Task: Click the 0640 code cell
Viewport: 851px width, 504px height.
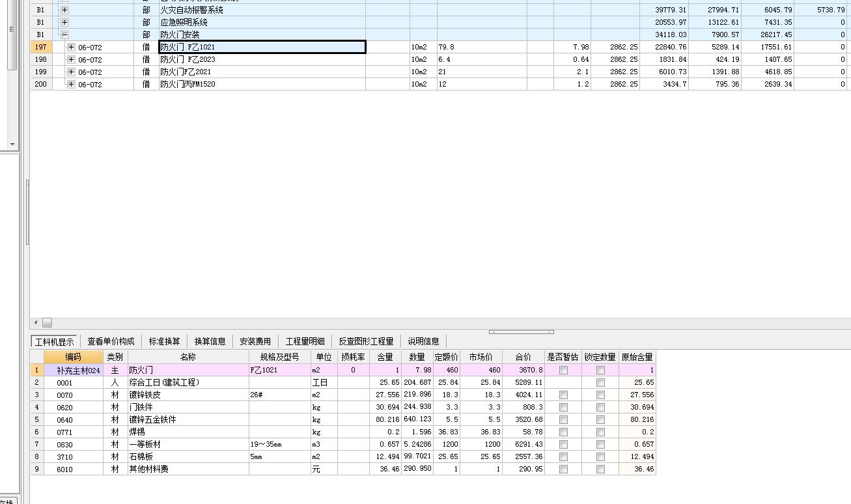Action: click(74, 419)
